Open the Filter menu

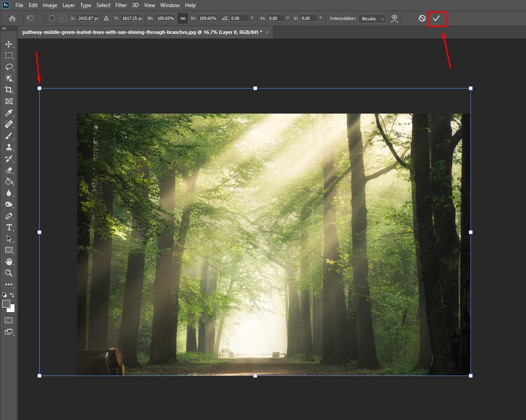click(121, 5)
